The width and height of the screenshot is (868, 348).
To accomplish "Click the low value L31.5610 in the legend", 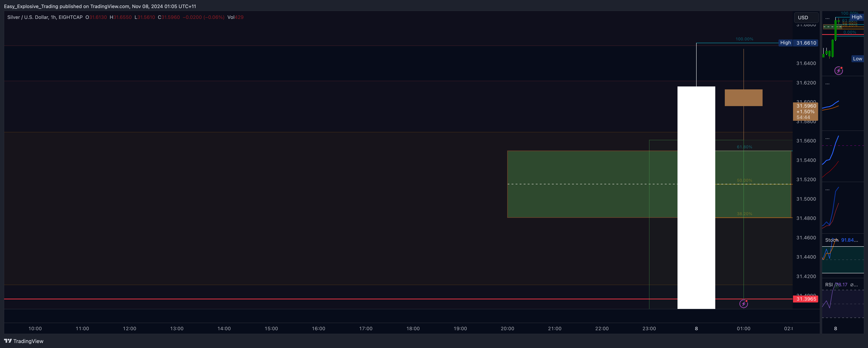I will click(144, 17).
